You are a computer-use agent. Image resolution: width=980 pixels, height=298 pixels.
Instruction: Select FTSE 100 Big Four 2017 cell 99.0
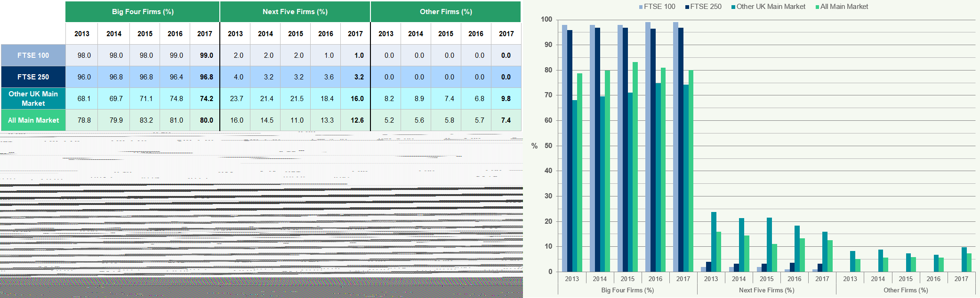pos(205,55)
